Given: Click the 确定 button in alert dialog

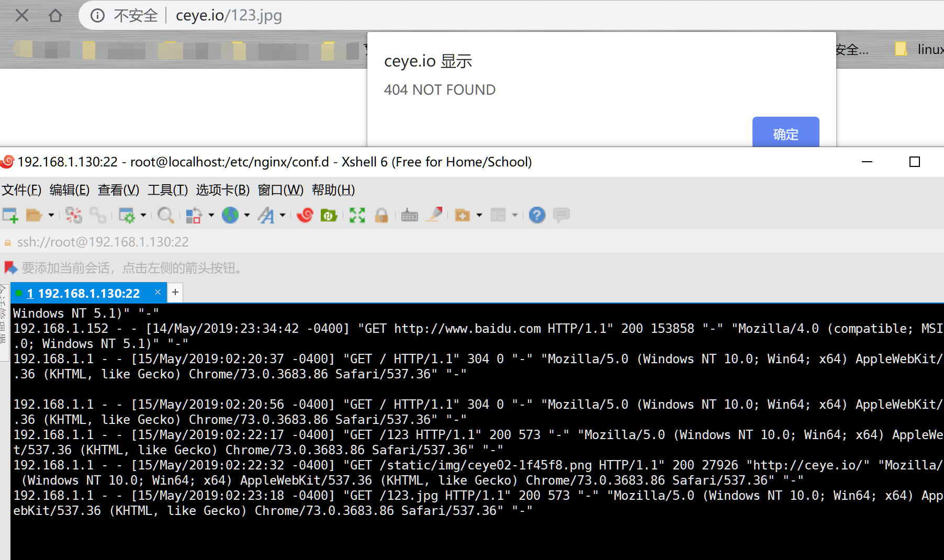Looking at the screenshot, I should pyautogui.click(x=785, y=133).
